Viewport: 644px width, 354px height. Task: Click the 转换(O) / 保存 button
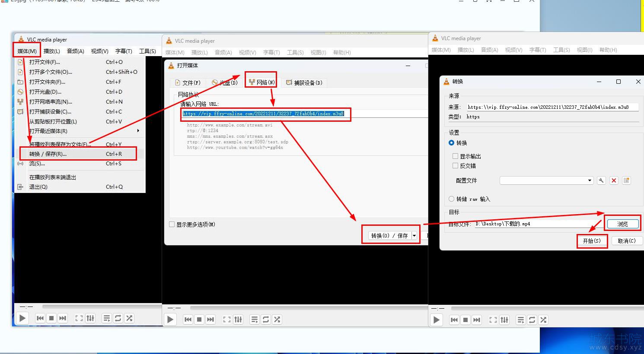(389, 235)
